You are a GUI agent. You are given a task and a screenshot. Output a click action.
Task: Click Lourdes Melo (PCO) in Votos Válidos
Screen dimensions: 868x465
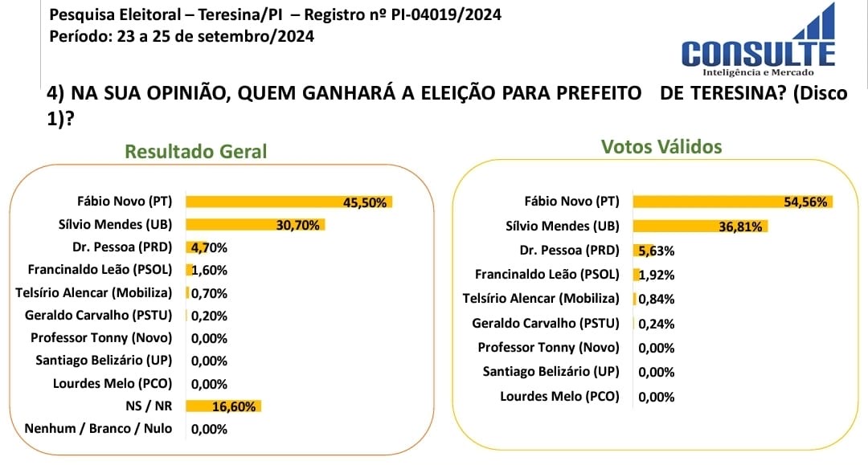pos(559,397)
